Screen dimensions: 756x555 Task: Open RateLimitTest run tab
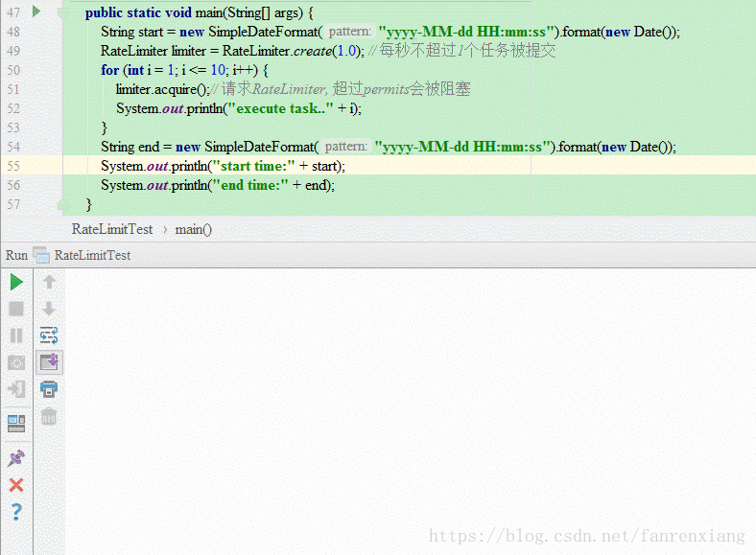[92, 255]
